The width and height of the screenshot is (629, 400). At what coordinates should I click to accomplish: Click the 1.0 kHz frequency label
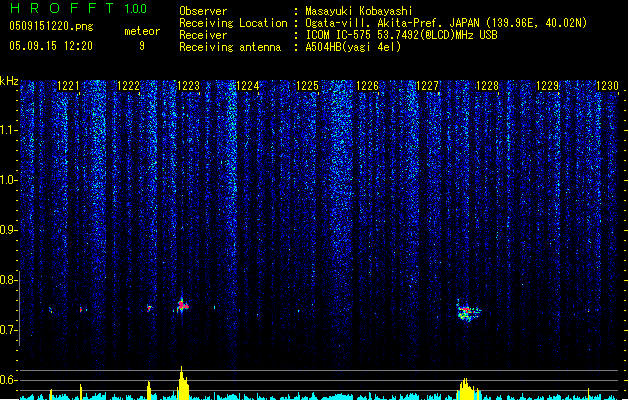(x=9, y=180)
